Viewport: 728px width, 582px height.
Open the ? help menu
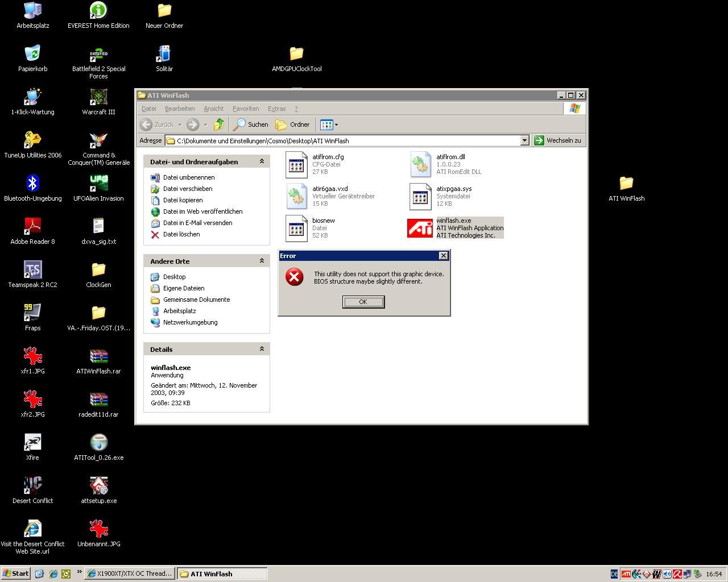[296, 109]
